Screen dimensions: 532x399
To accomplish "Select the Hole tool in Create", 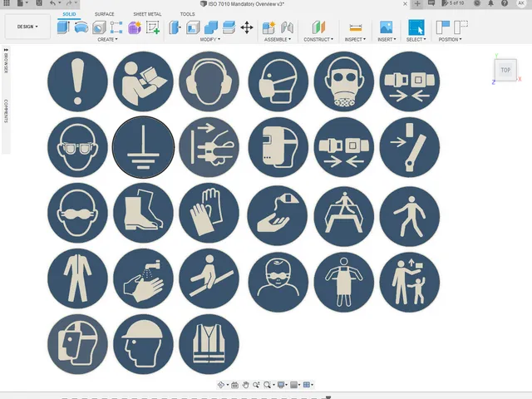I will point(99,27).
